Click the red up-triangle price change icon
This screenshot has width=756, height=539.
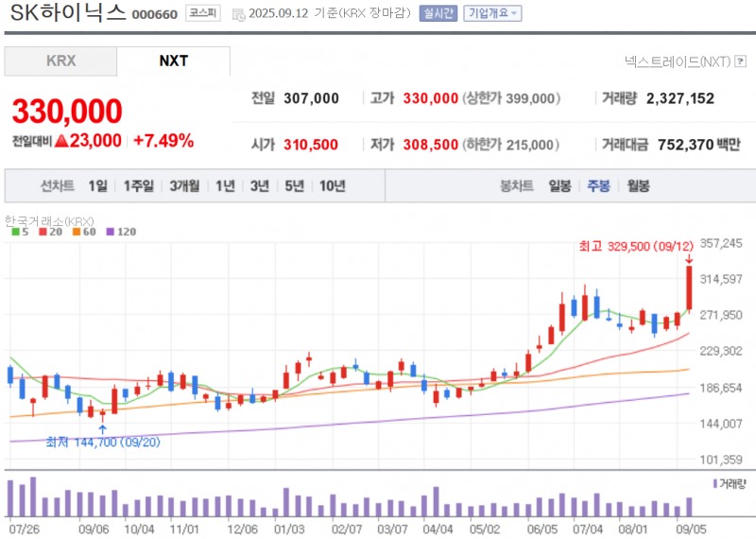(x=61, y=141)
